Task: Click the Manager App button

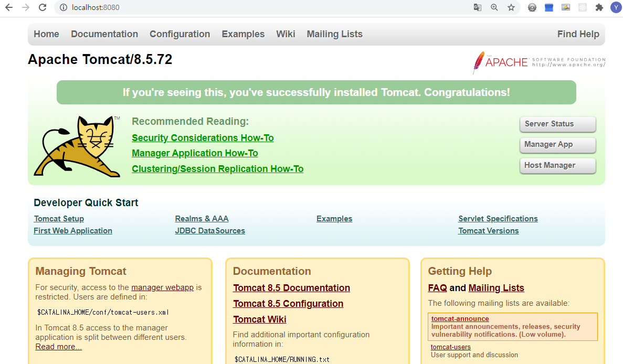Action: coord(557,144)
